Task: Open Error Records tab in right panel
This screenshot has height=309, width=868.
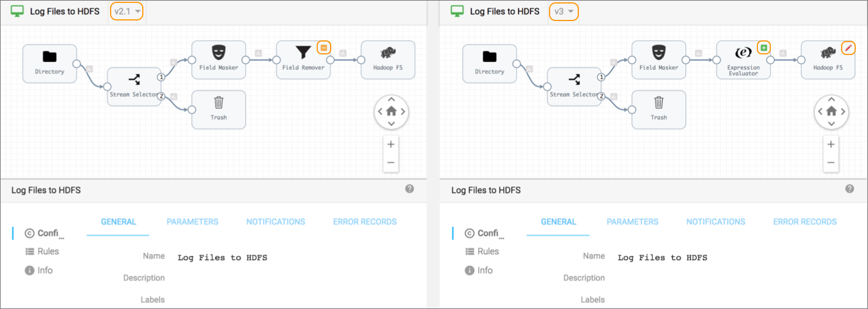Action: click(805, 222)
